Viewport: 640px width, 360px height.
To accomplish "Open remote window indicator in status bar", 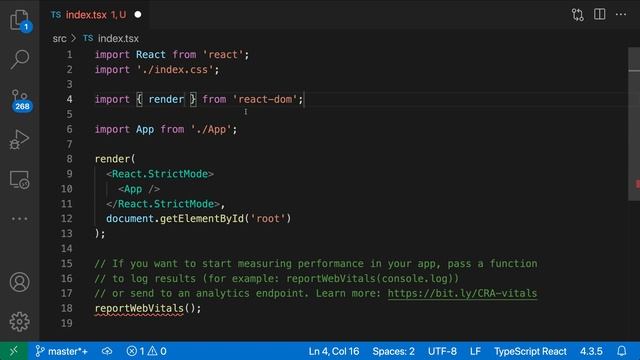I will 14,351.
